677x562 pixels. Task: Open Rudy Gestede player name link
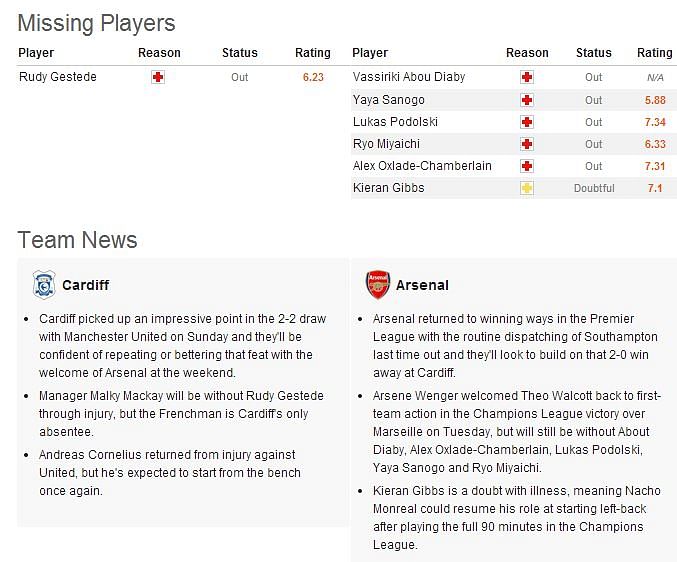(x=58, y=77)
